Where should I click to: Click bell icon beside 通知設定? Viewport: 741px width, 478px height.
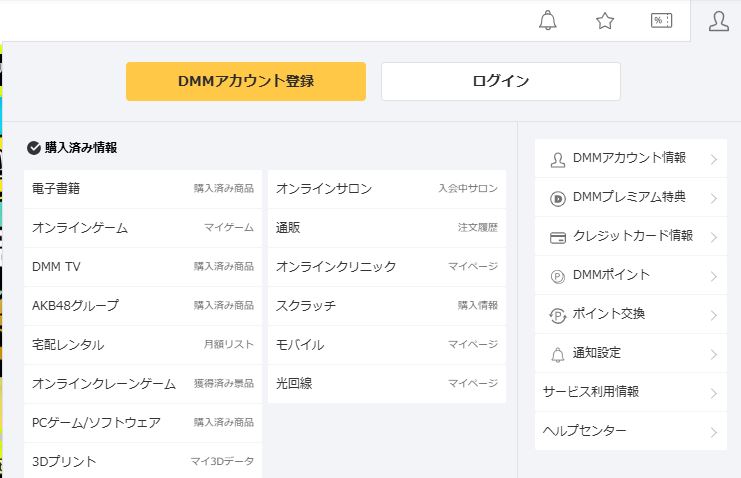pos(558,355)
